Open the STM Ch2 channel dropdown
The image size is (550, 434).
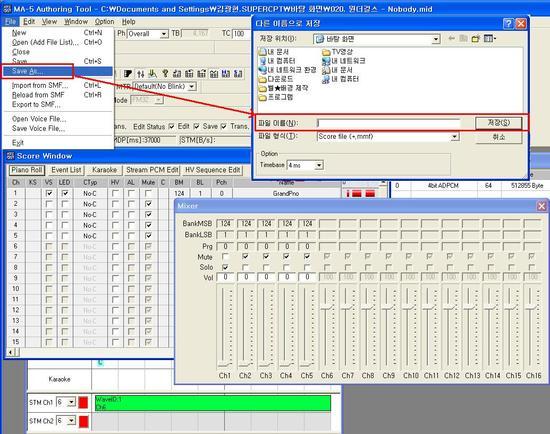pos(71,420)
